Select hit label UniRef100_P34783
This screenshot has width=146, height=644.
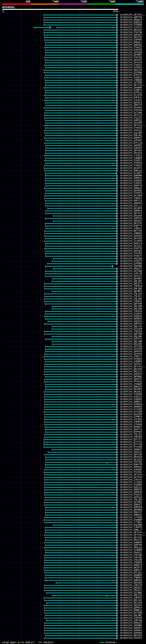point(131,58)
